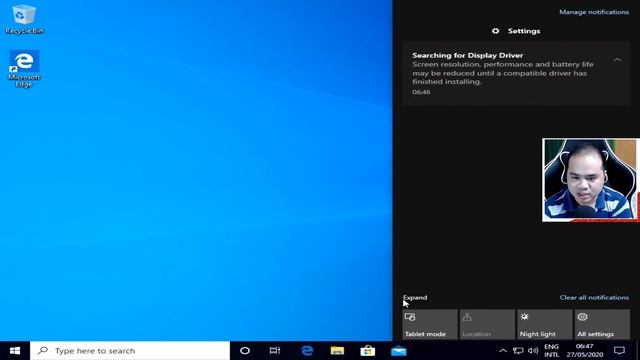Viewport: 640px width, 360px height.
Task: Click the network status tray icon
Action: pyautogui.click(x=518, y=351)
